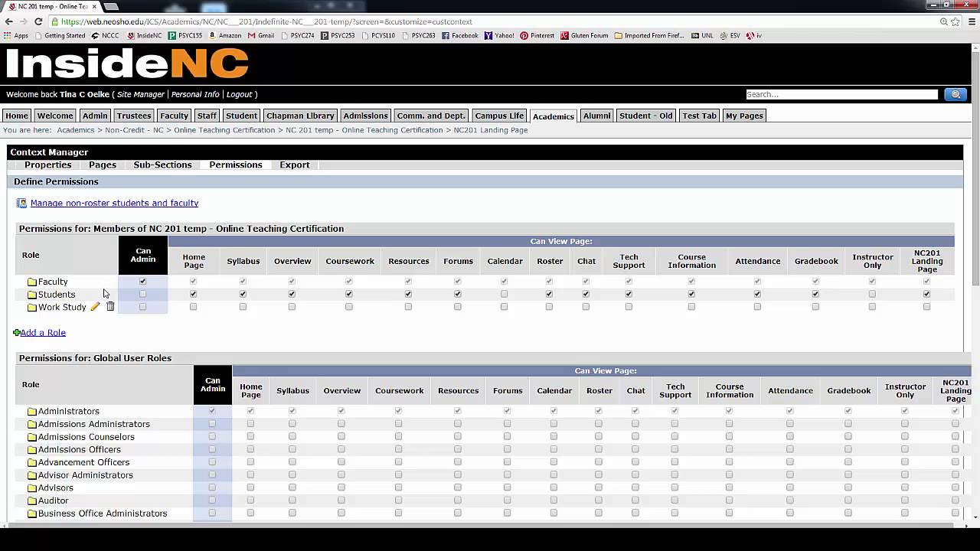
Task: Switch to the Properties tab
Action: 47,165
